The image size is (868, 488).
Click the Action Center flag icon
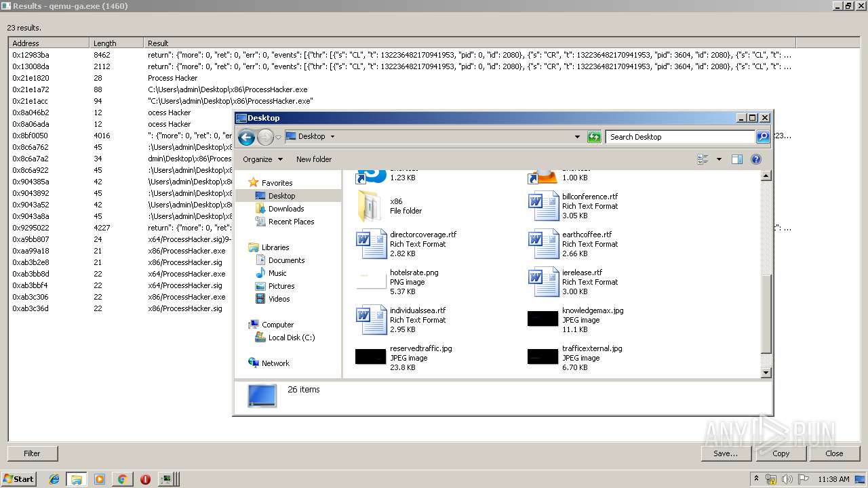pyautogui.click(x=804, y=479)
